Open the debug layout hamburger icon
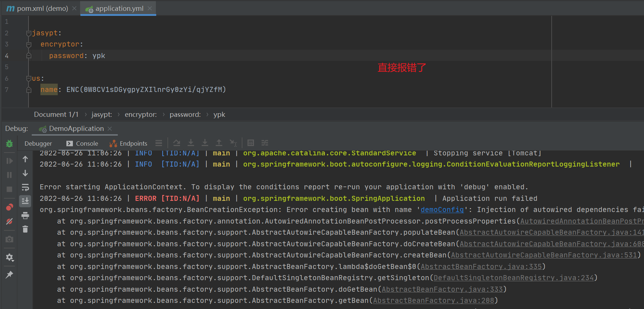 [159, 143]
